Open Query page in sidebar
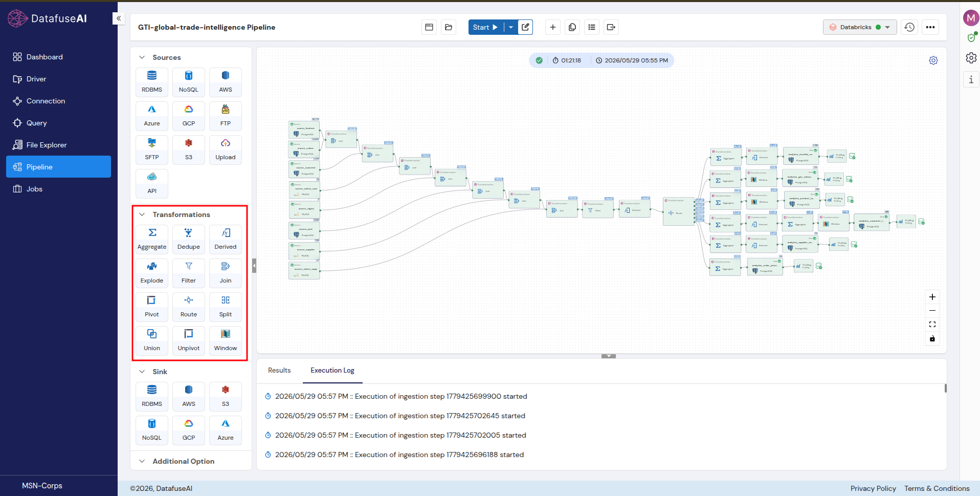 tap(58, 123)
